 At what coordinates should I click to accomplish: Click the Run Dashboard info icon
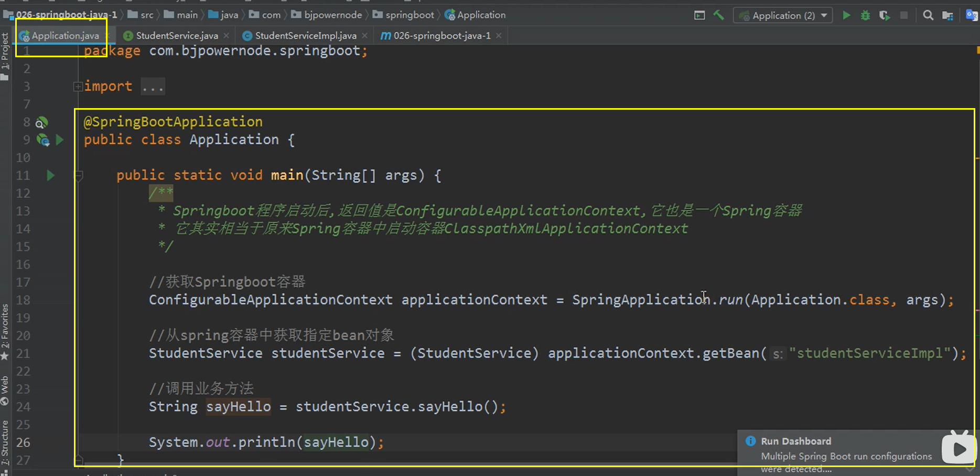click(750, 441)
